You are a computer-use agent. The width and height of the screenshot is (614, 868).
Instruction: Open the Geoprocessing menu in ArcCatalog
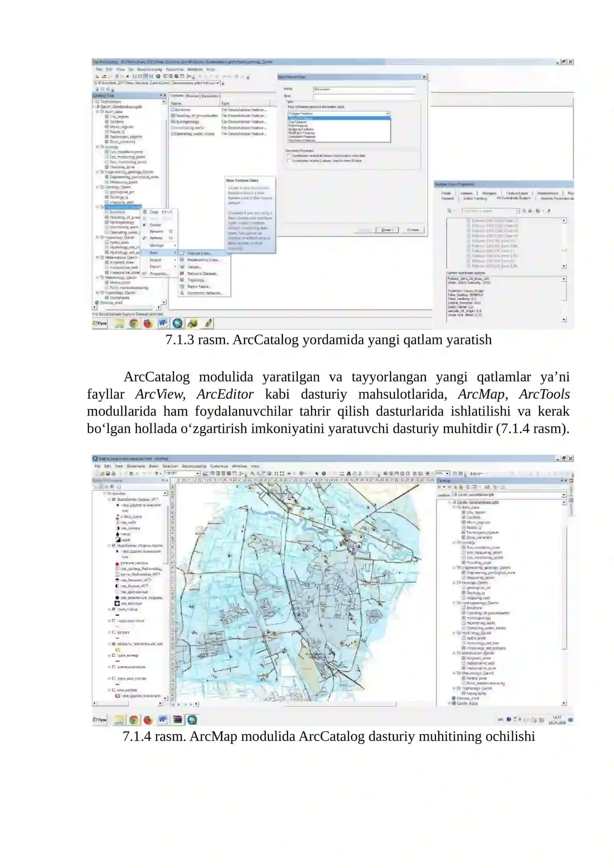[149, 70]
